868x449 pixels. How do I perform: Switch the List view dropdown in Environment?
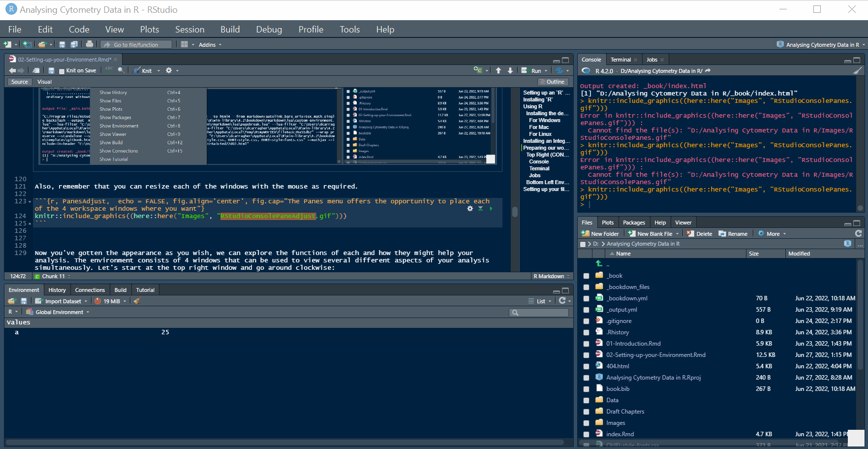tap(540, 301)
